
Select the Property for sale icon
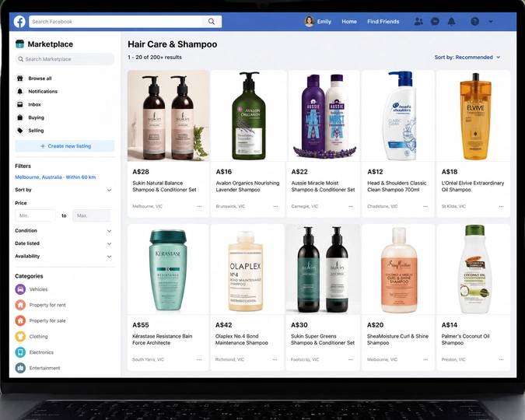point(20,320)
